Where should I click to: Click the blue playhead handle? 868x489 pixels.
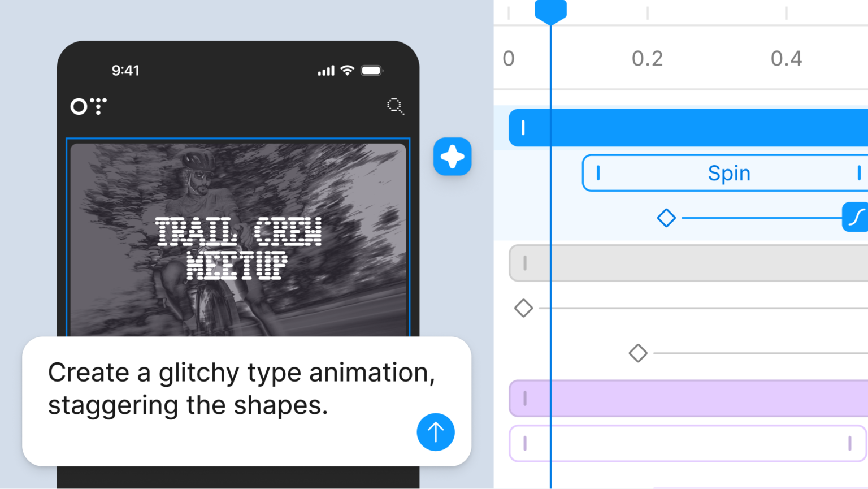pos(550,11)
